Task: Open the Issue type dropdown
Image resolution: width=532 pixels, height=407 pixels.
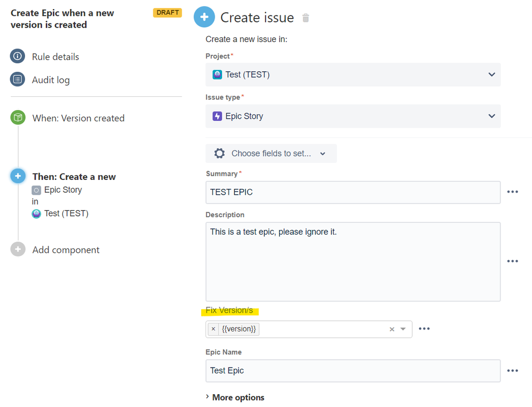Action: pos(353,116)
